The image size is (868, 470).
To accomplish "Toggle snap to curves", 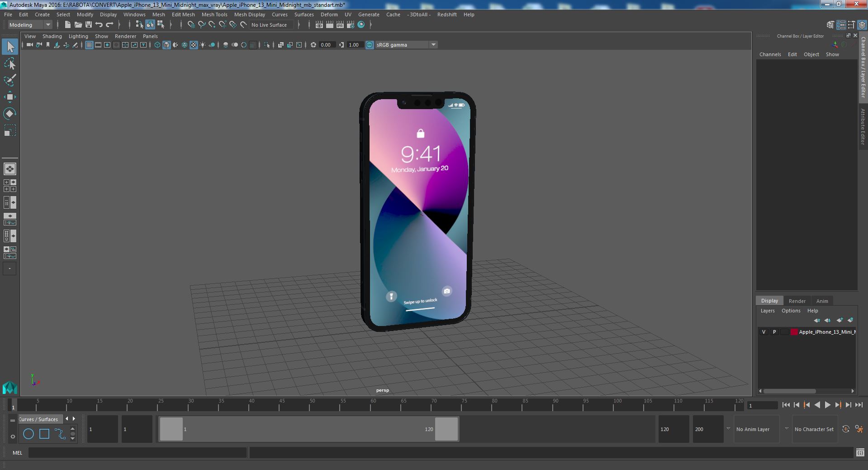I will (x=202, y=25).
